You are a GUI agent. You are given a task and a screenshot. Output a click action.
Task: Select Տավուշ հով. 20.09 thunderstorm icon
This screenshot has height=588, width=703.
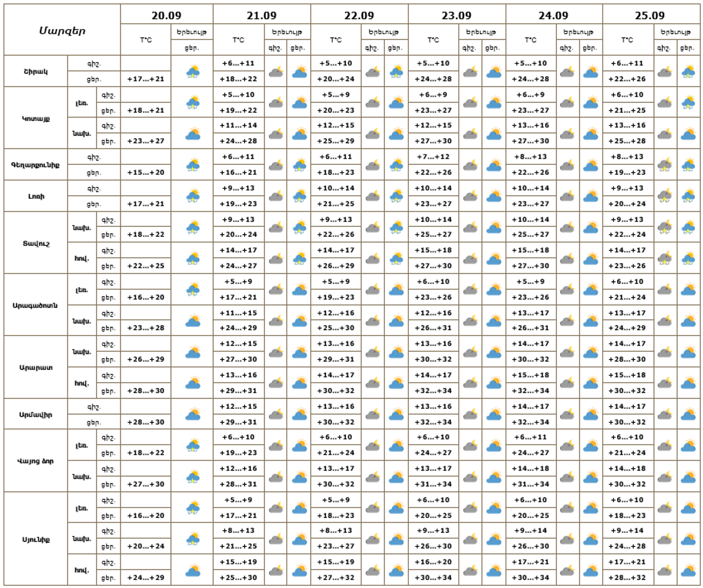[x=193, y=258]
